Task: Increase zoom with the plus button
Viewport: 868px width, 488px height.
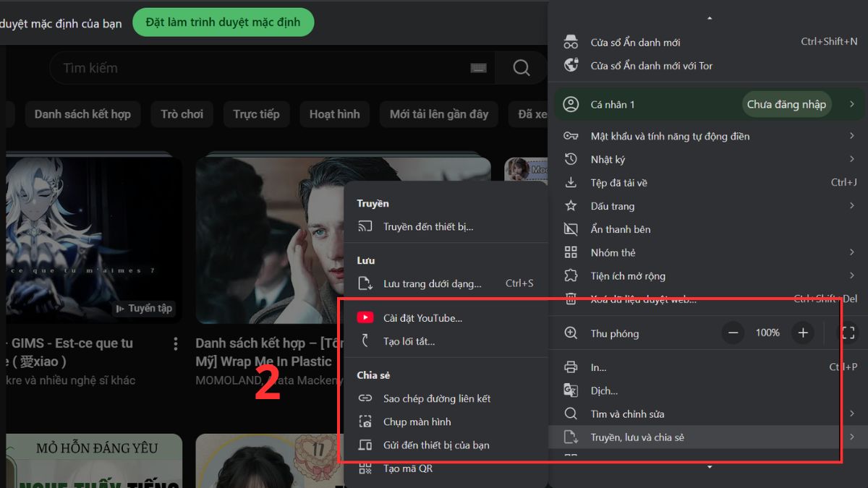Action: pyautogui.click(x=803, y=333)
